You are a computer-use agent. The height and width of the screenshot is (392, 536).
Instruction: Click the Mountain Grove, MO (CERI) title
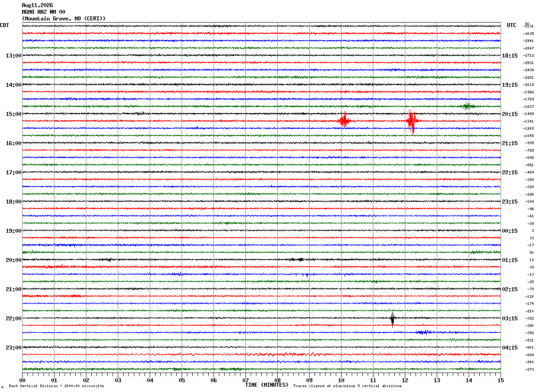click(x=64, y=19)
